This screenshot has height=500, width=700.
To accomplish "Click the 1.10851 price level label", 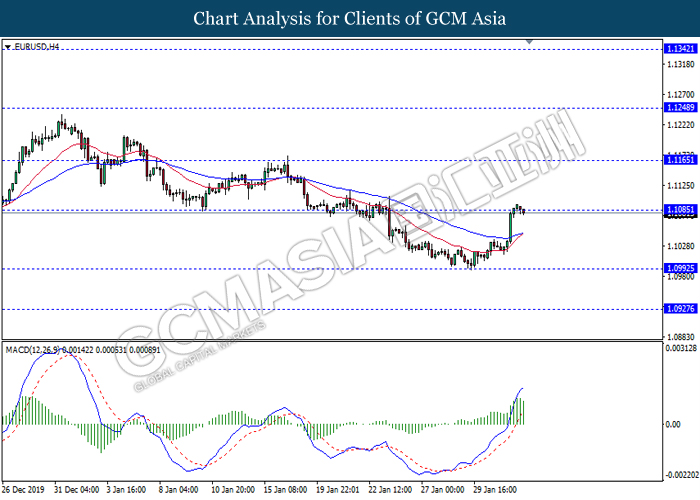I will pyautogui.click(x=680, y=210).
